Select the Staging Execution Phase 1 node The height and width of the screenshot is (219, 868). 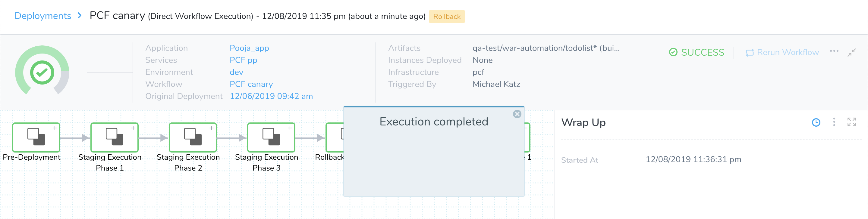pos(115,137)
